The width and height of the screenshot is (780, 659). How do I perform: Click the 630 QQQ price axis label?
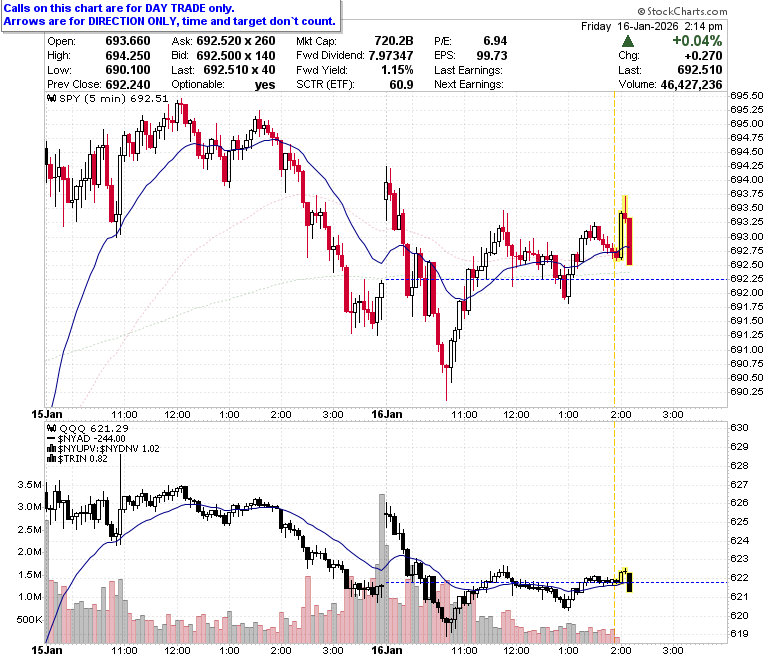(x=739, y=428)
